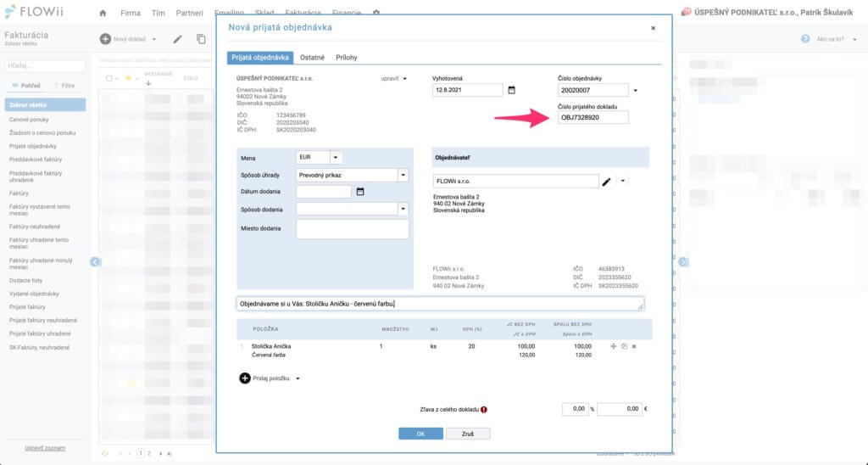Click the duplicate icon on Stolička Anička row
Screen dimensions: 868x465
coord(624,346)
